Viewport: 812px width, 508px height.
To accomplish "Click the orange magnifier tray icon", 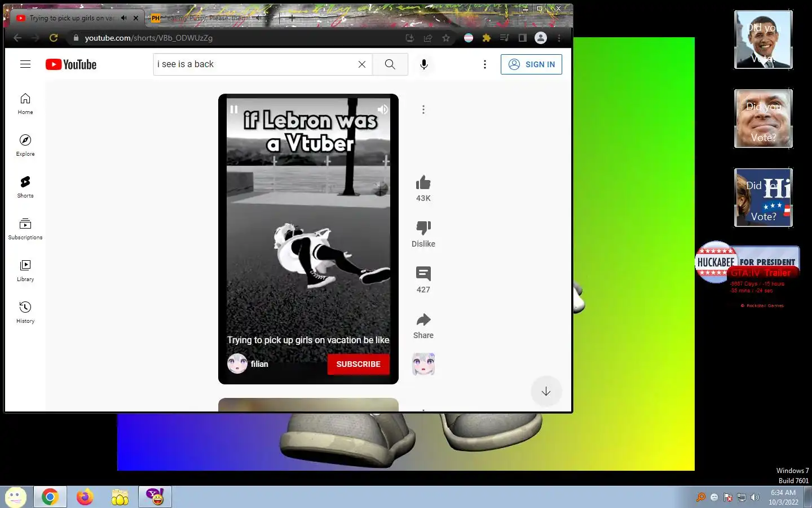I will [x=701, y=497].
